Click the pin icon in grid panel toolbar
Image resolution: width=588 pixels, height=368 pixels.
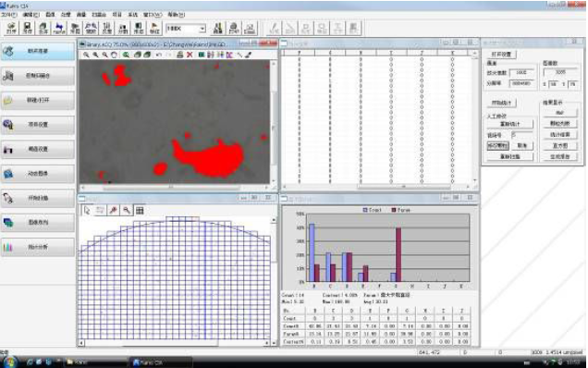point(113,211)
